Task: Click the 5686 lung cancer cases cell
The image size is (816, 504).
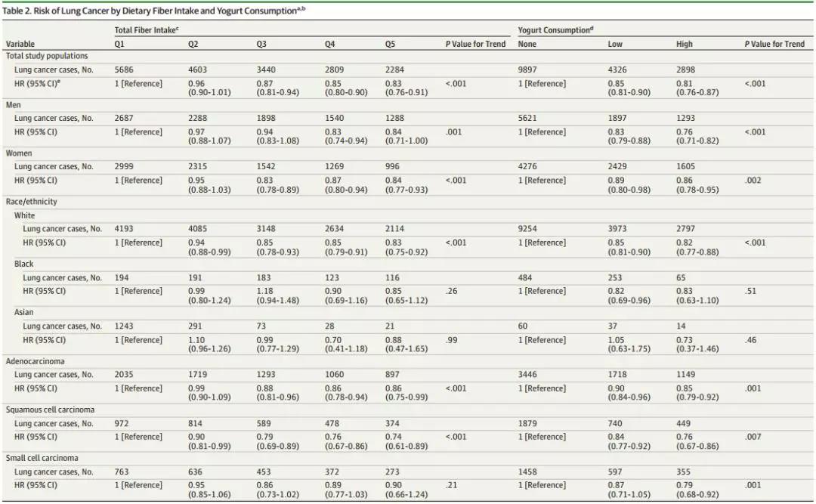Action: [x=124, y=70]
